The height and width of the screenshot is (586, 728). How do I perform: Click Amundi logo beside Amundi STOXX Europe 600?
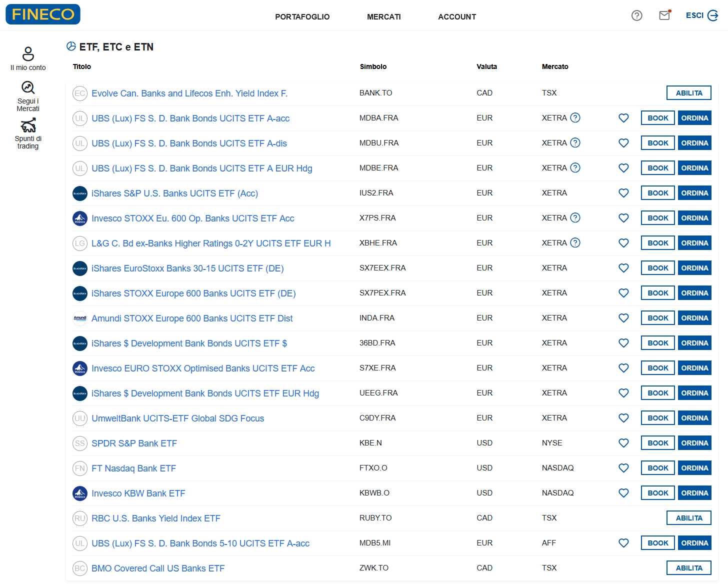pos(80,318)
